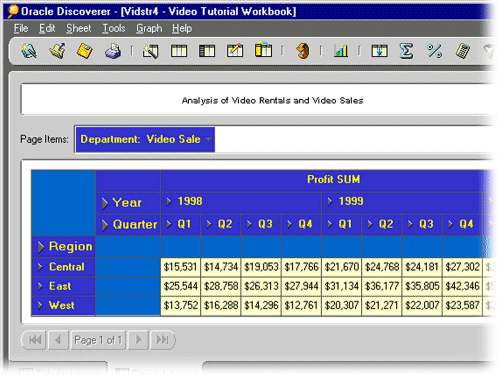
Task: Open the Tools menu
Action: pyautogui.click(x=113, y=29)
